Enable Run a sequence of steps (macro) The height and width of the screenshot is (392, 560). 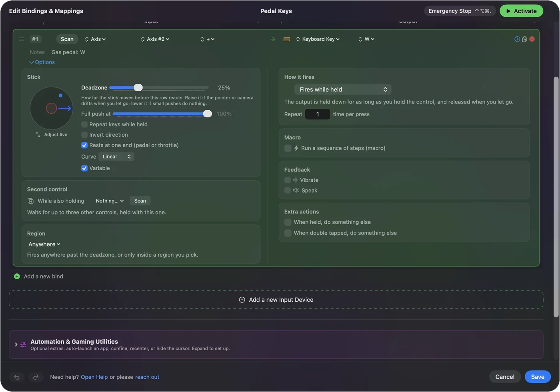288,148
